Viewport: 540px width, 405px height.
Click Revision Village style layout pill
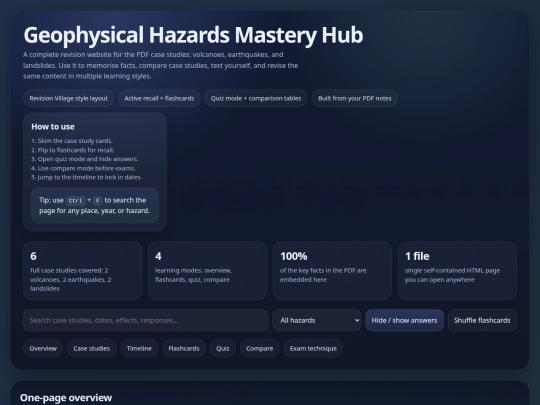pos(69,98)
